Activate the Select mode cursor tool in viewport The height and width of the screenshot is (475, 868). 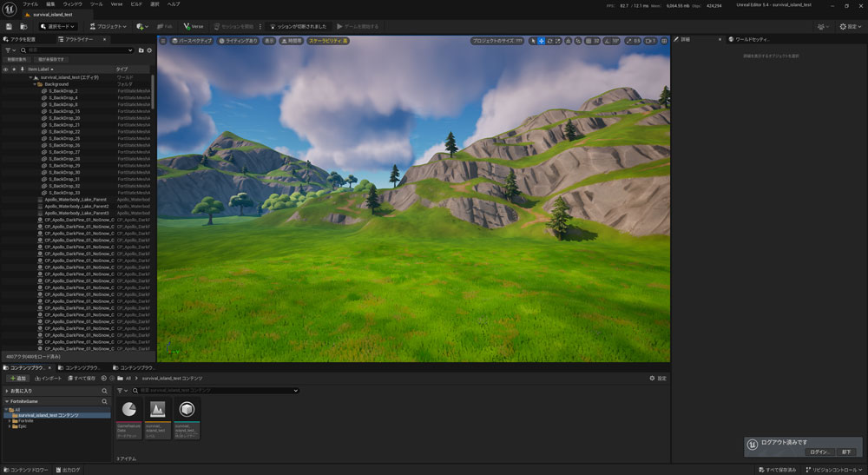(533, 41)
